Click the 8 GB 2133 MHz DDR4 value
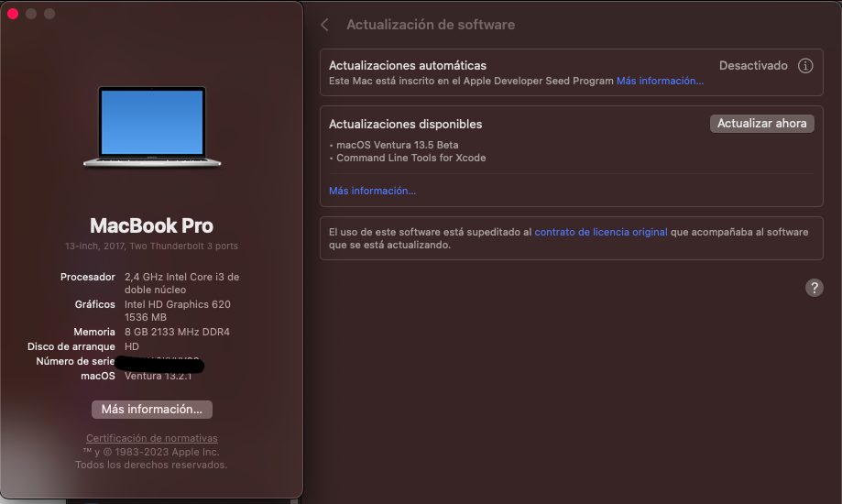 coord(177,332)
